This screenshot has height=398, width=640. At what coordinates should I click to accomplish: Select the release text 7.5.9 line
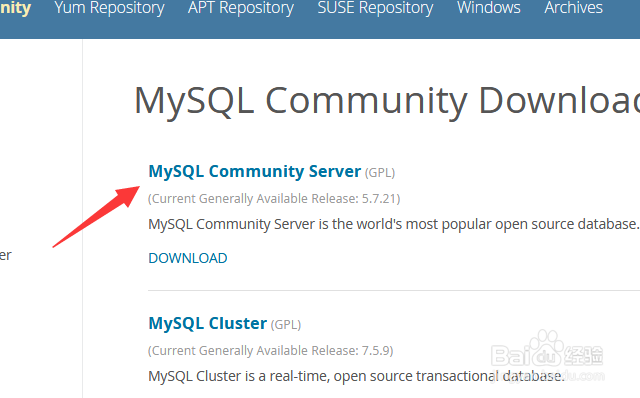click(270, 351)
